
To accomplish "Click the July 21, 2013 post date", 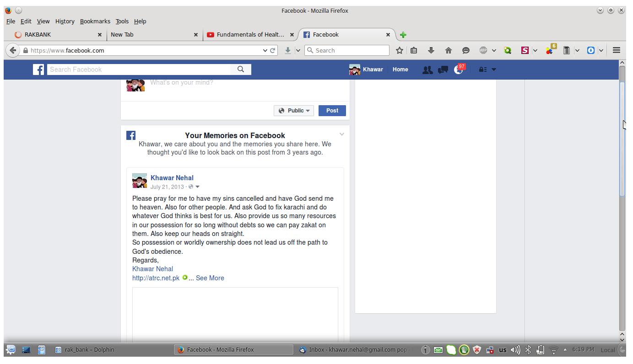I will point(167,187).
